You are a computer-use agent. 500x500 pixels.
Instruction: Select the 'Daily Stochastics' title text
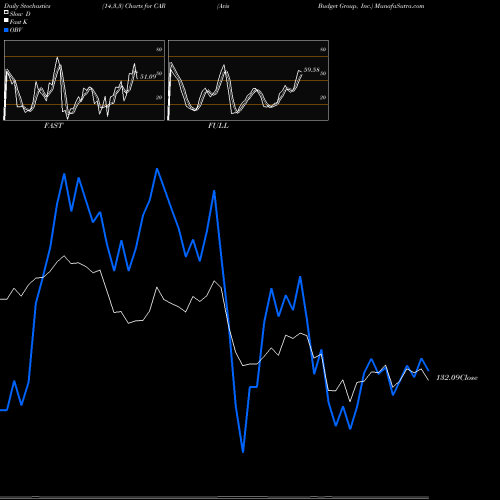pyautogui.click(x=26, y=6)
